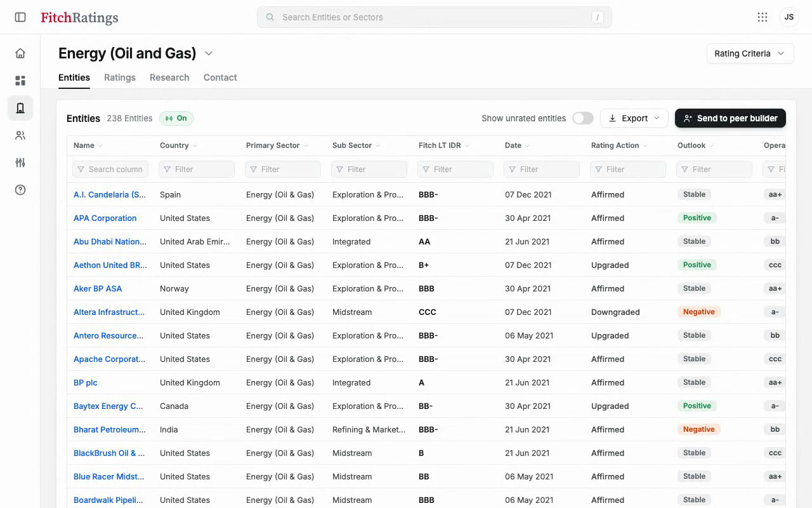Sort by the Outlook column header
Screen dimensions: 812x508
[x=695, y=145]
